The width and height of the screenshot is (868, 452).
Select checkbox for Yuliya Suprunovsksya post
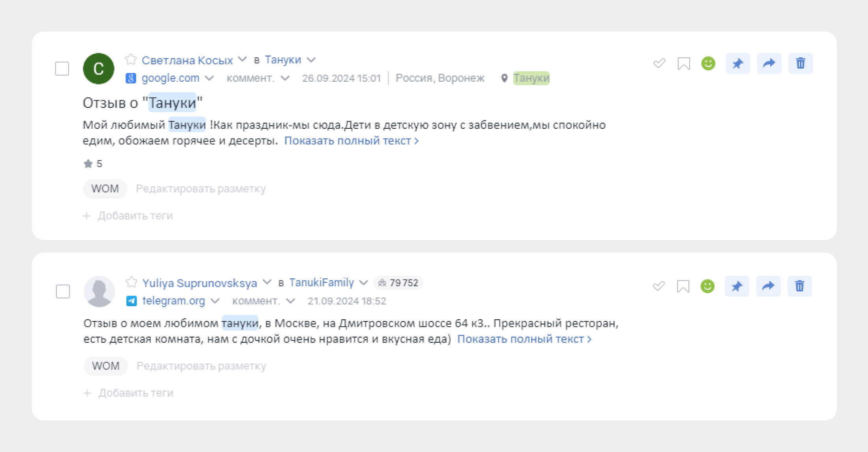tap(63, 291)
